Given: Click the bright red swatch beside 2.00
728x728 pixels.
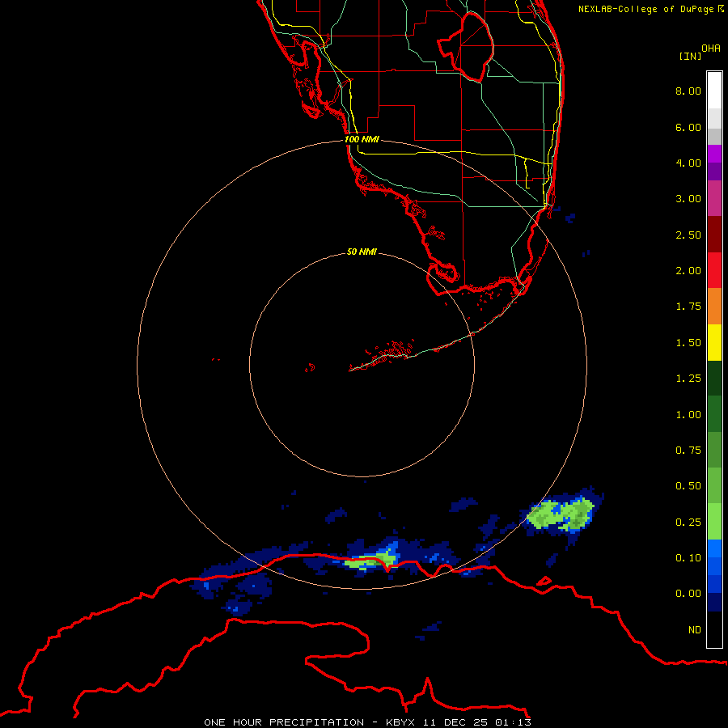Looking at the screenshot, I should [x=714, y=270].
